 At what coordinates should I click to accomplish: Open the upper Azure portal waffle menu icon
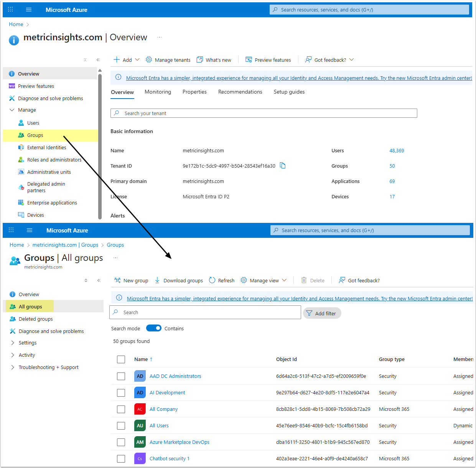pos(10,10)
